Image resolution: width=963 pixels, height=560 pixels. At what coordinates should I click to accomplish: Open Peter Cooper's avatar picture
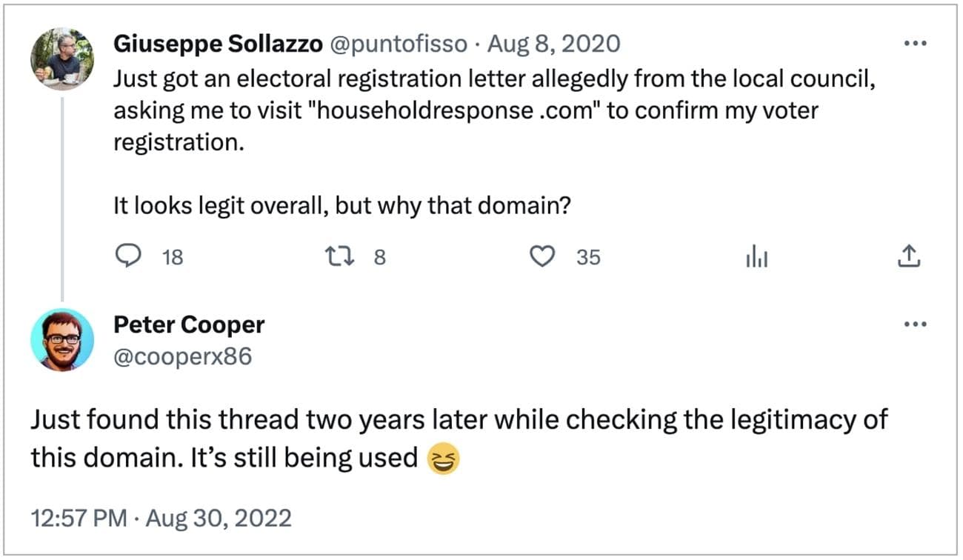point(62,339)
